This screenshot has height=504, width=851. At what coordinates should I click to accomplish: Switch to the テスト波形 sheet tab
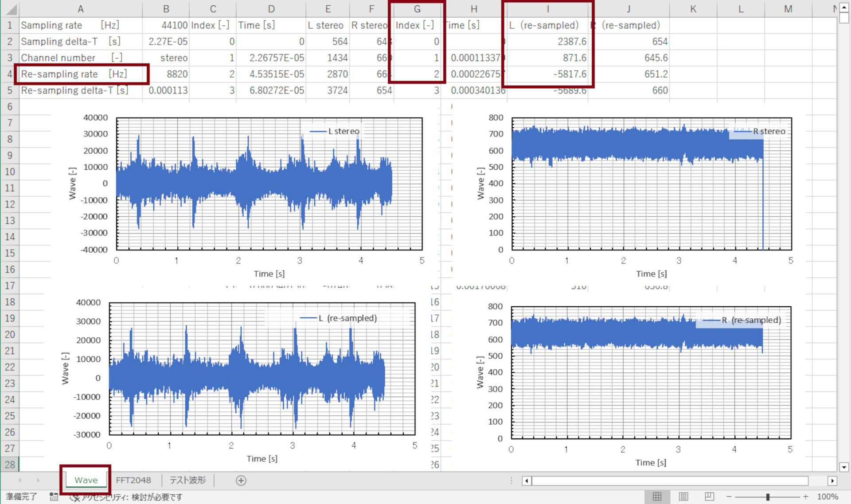(187, 480)
